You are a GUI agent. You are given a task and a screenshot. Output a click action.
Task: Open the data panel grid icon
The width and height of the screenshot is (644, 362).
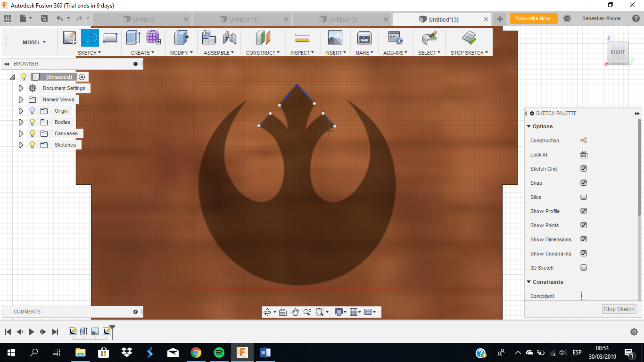(x=7, y=18)
